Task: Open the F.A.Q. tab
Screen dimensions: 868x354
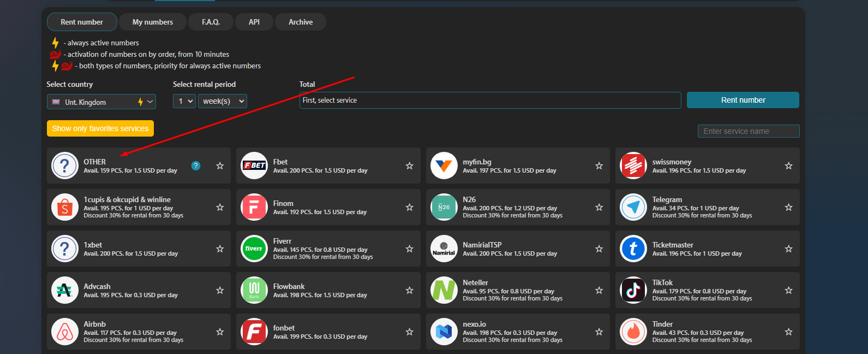Action: point(211,22)
